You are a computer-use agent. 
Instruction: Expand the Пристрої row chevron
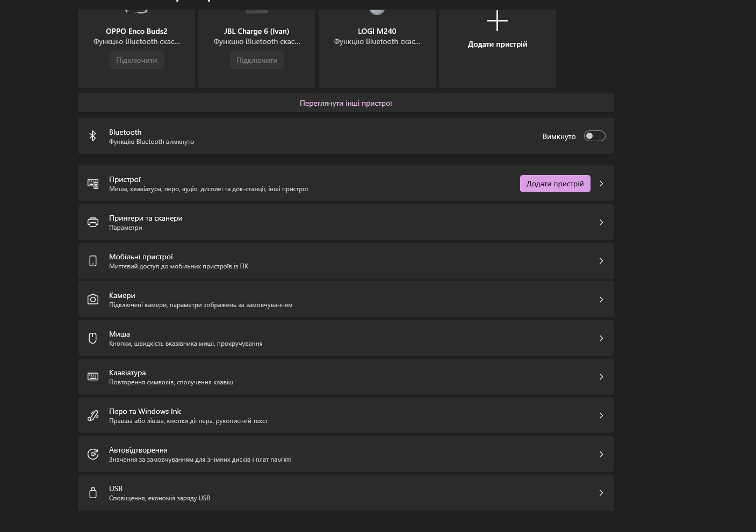(601, 184)
